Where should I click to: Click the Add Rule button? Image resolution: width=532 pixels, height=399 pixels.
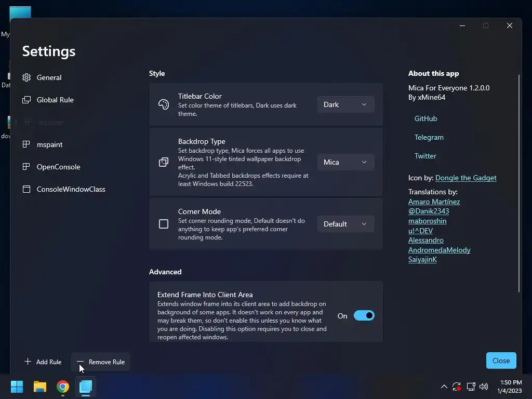click(x=43, y=362)
